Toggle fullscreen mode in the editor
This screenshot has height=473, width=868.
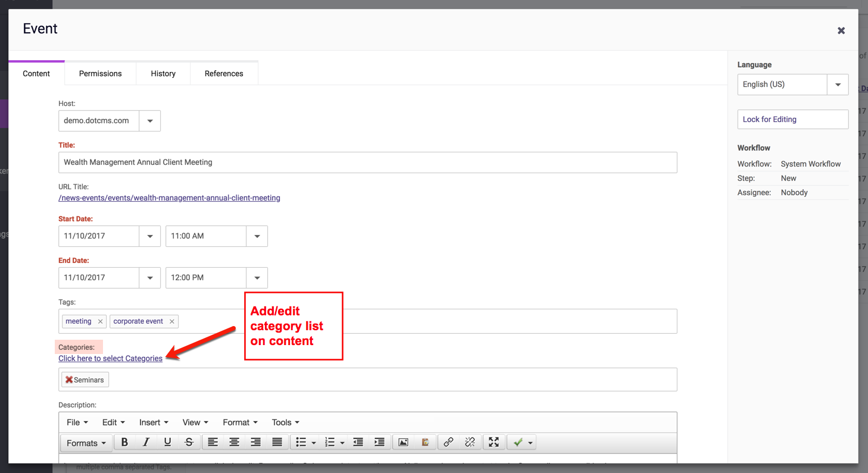pos(494,442)
